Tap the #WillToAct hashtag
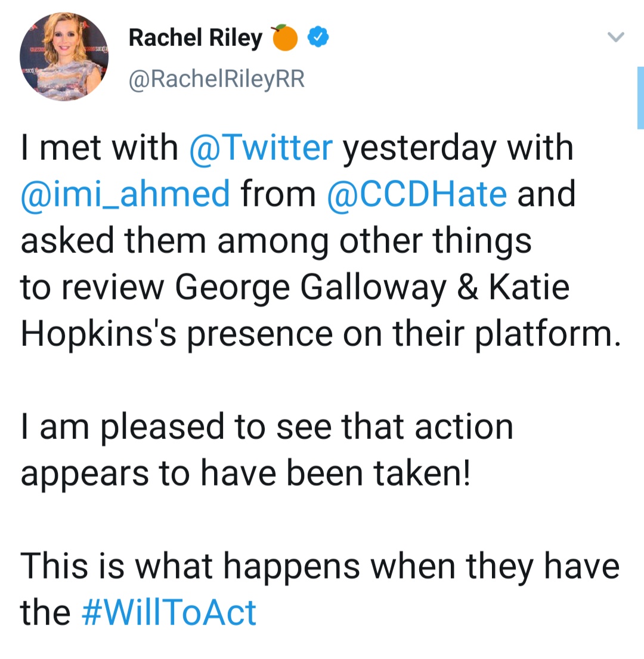The image size is (644, 659). click(168, 612)
